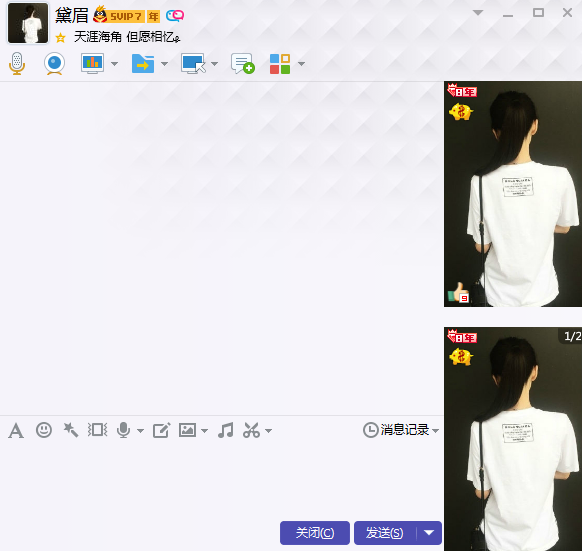Expand apps grid dropdown arrow
Screen dimensions: 582x551
click(x=301, y=64)
